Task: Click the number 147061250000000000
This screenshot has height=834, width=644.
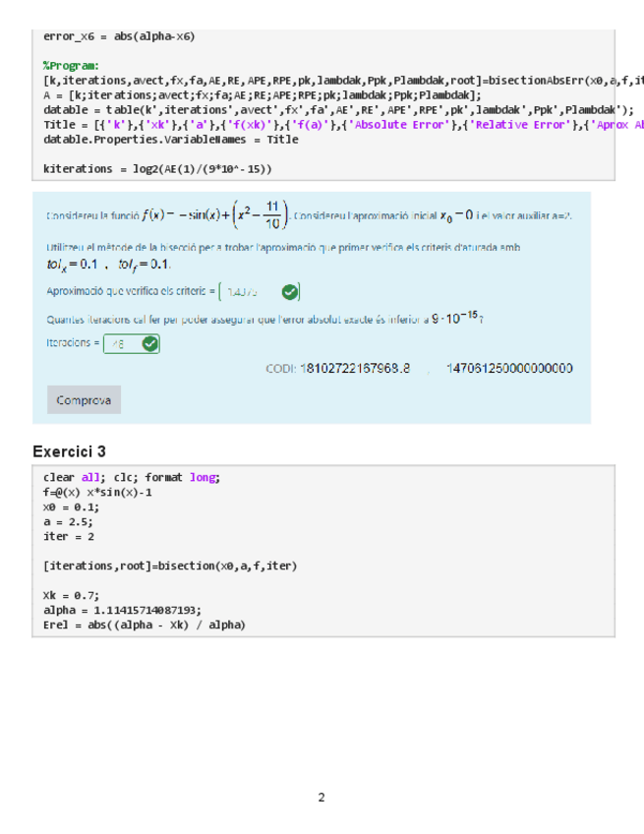Action: [x=509, y=369]
